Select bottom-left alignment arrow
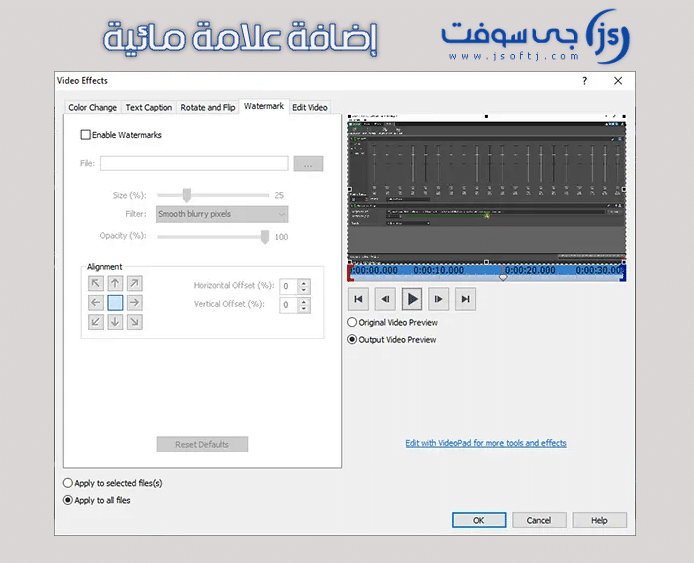Screen dimensions: 694x563 [x=96, y=322]
